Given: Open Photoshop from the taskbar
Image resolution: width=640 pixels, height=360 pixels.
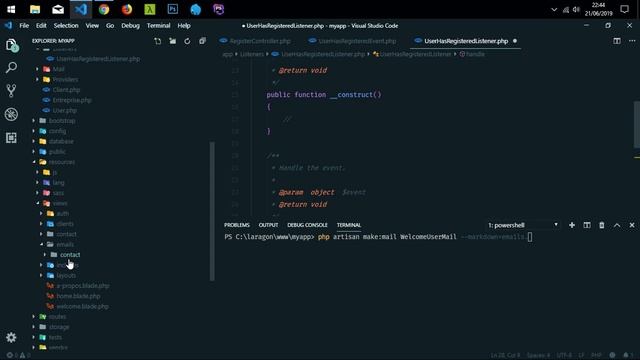Looking at the screenshot, I should click(173, 9).
